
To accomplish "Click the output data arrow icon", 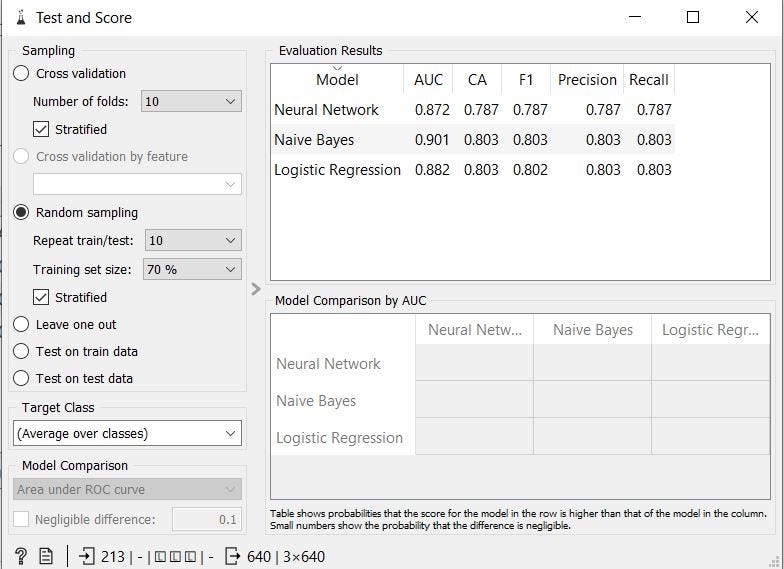I will [x=233, y=556].
